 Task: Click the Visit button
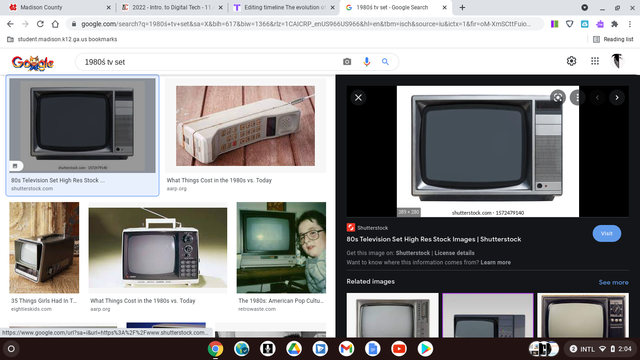click(607, 233)
